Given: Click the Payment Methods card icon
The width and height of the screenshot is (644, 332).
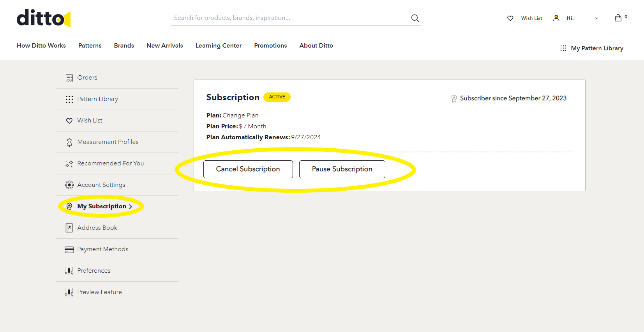Looking at the screenshot, I should [x=69, y=249].
